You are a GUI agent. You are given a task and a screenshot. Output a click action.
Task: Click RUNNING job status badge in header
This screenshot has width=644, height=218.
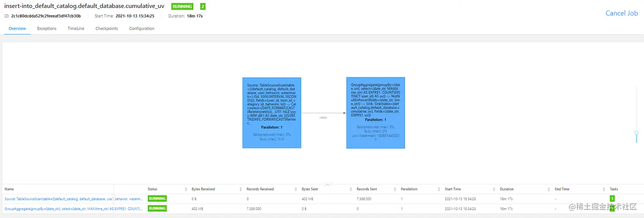pyautogui.click(x=182, y=6)
